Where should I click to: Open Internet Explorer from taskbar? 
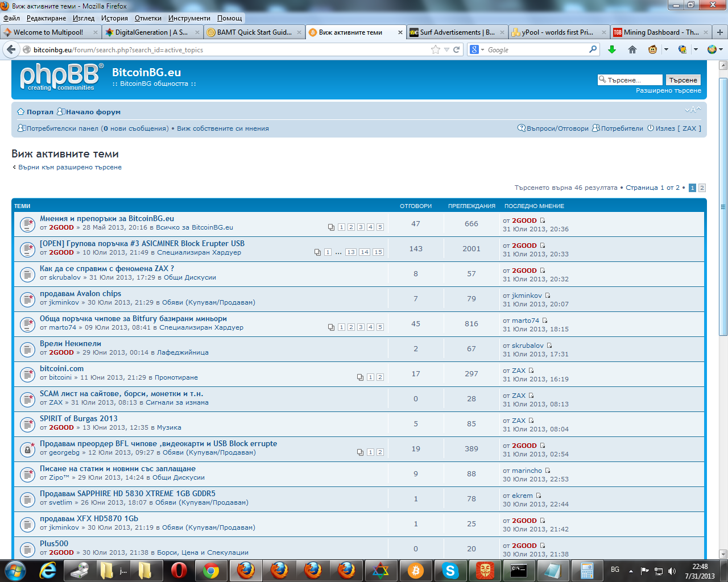(x=47, y=570)
